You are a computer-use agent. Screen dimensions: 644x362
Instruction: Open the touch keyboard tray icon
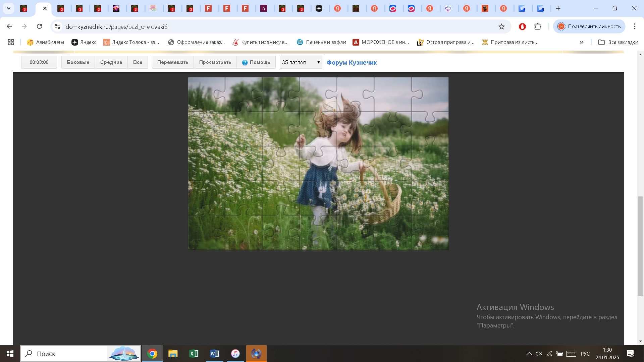(571, 354)
